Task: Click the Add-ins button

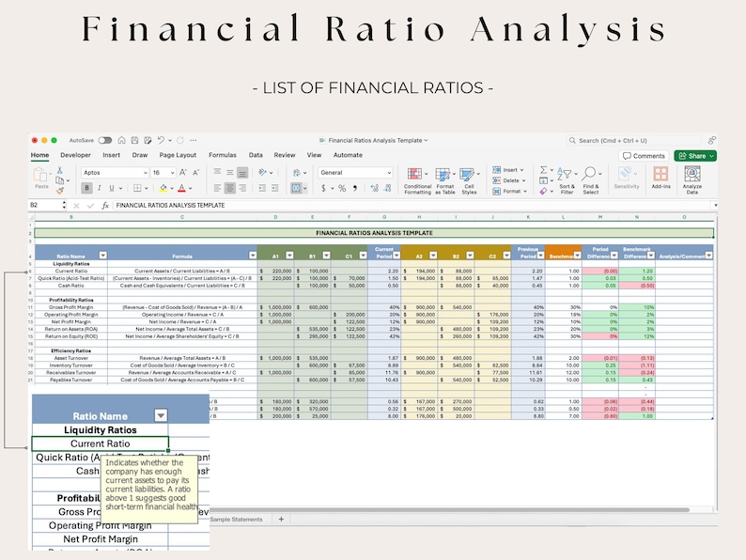Action: click(x=661, y=177)
